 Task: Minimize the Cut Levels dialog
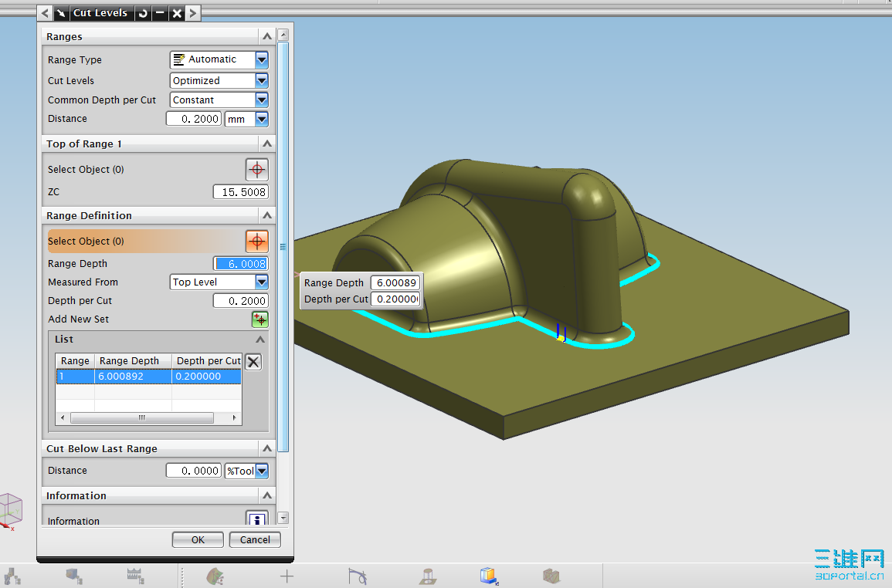[160, 13]
